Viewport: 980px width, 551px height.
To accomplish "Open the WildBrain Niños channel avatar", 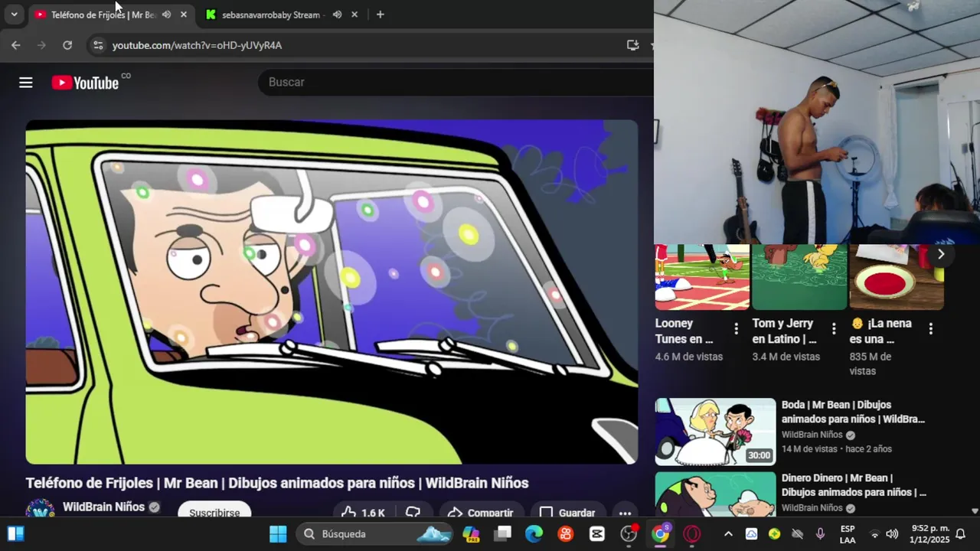I will (40, 509).
